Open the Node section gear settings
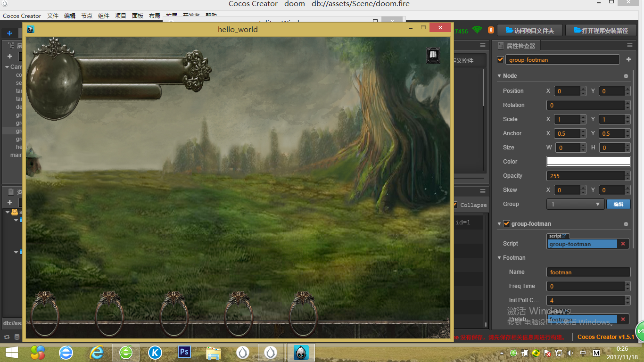Image resolution: width=644 pixels, height=362 pixels. [x=626, y=76]
